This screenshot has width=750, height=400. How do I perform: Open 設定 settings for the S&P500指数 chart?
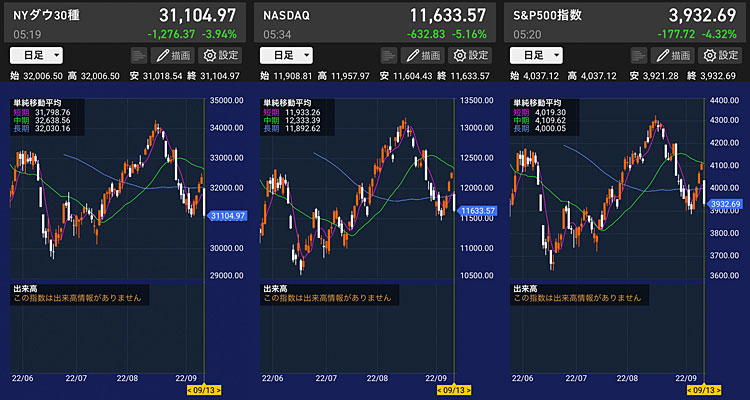click(720, 56)
